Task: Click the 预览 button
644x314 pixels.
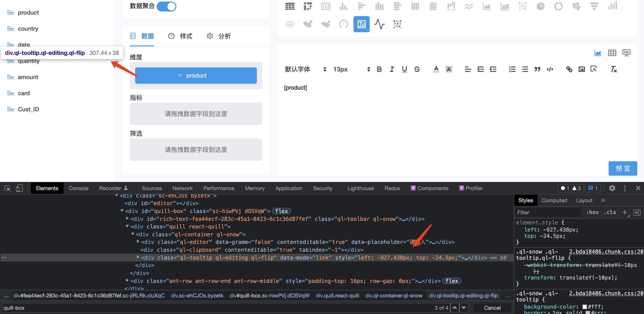Action: point(623,168)
